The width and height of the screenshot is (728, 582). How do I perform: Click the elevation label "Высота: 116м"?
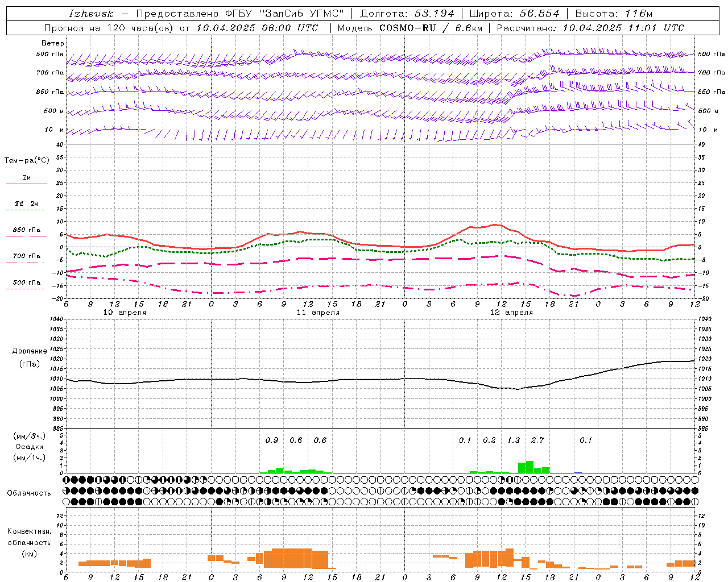614,14
